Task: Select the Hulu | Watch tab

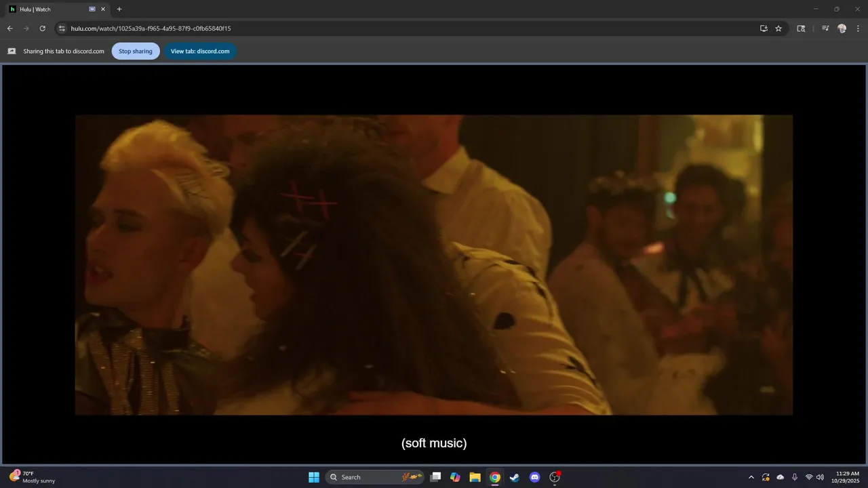Action: pyautogui.click(x=57, y=9)
